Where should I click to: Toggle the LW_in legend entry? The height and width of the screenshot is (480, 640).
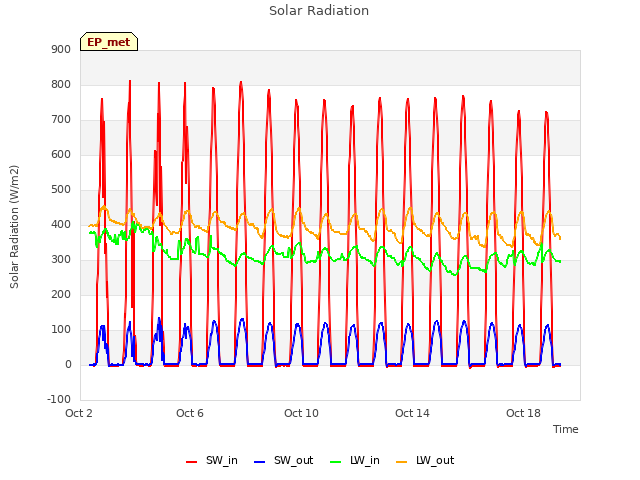click(355, 460)
